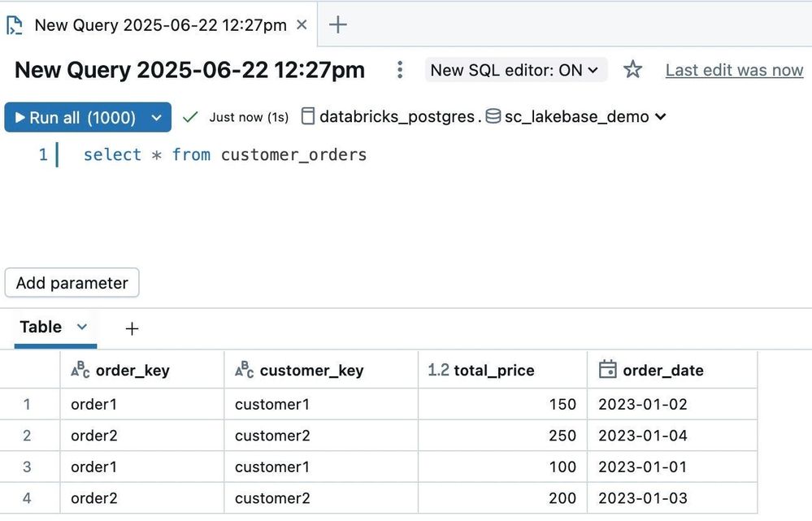Open the kebab menu beside query title
Viewport: 812px width, 521px height.
coord(399,70)
